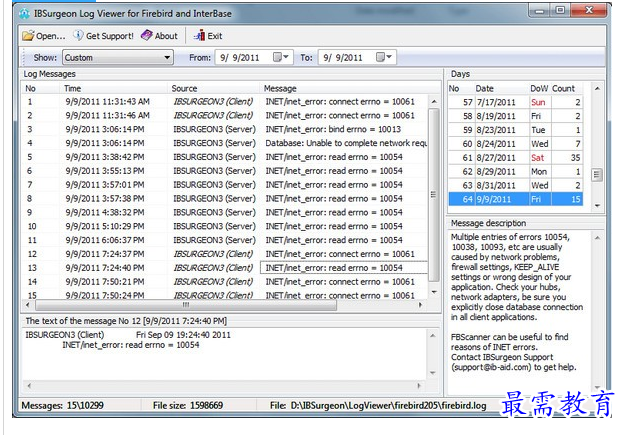Click Log Messages horizontal scrollbar thumb
The height and width of the screenshot is (435, 623).
click(186, 305)
